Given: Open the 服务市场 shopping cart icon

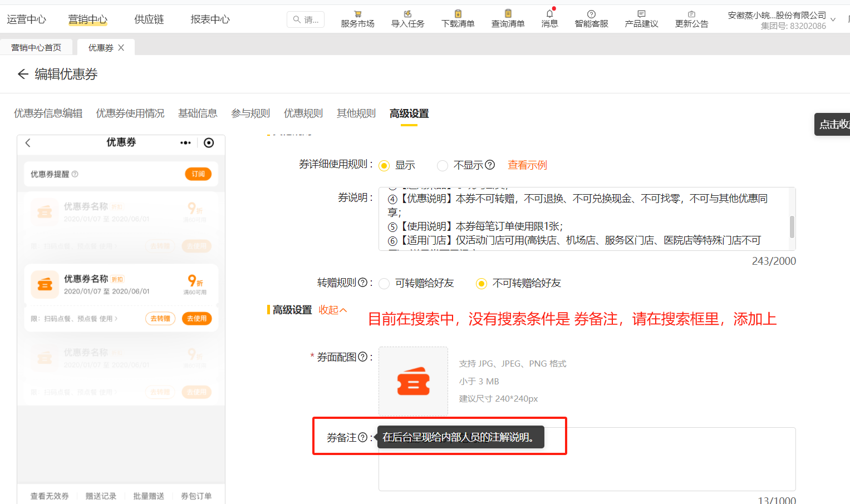Looking at the screenshot, I should (x=357, y=14).
